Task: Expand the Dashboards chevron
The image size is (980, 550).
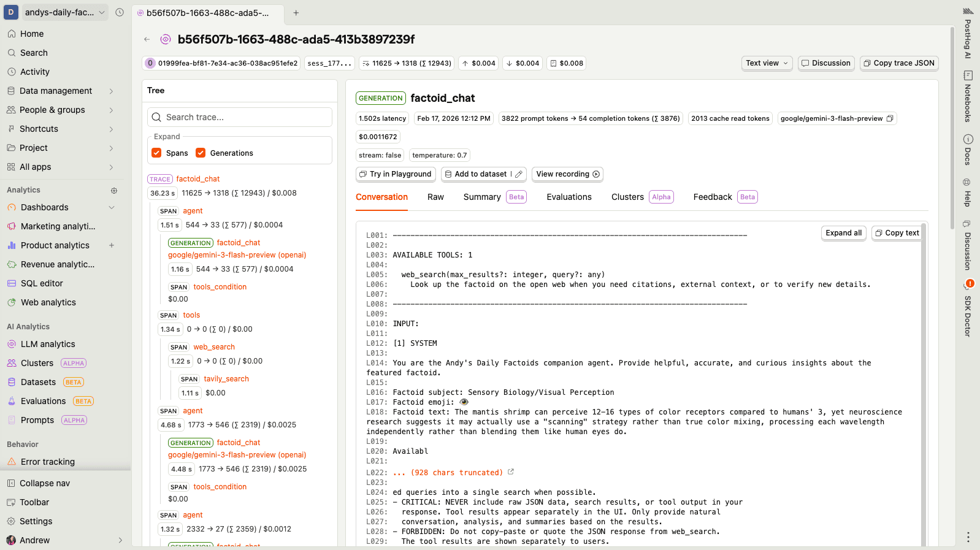Action: [112, 207]
